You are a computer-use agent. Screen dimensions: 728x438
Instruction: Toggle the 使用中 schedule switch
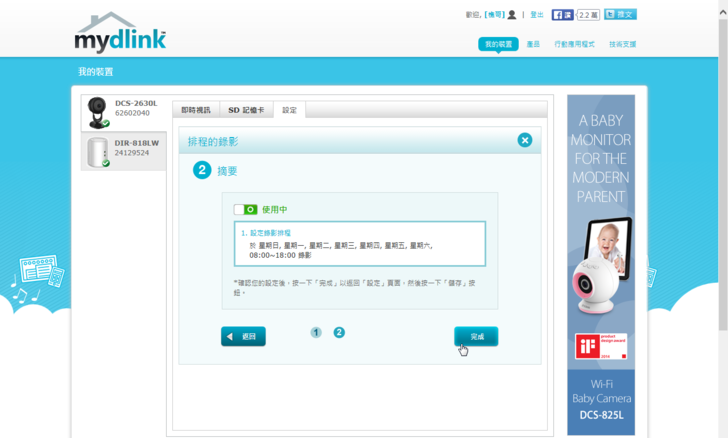pyautogui.click(x=246, y=209)
